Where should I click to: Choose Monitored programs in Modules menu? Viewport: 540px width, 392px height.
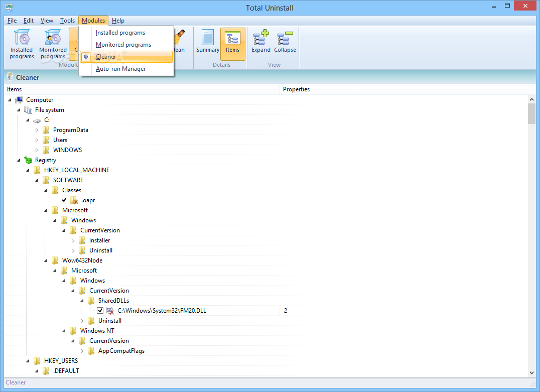coord(126,45)
